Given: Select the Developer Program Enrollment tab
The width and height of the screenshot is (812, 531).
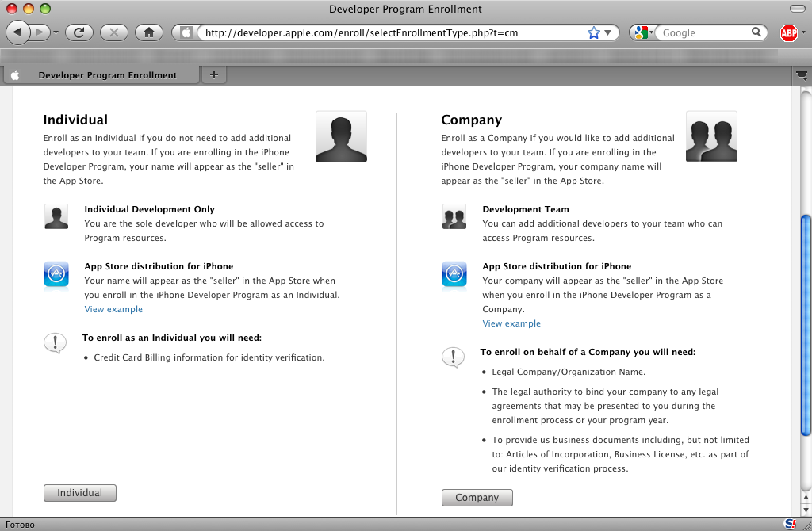Looking at the screenshot, I should click(101, 75).
